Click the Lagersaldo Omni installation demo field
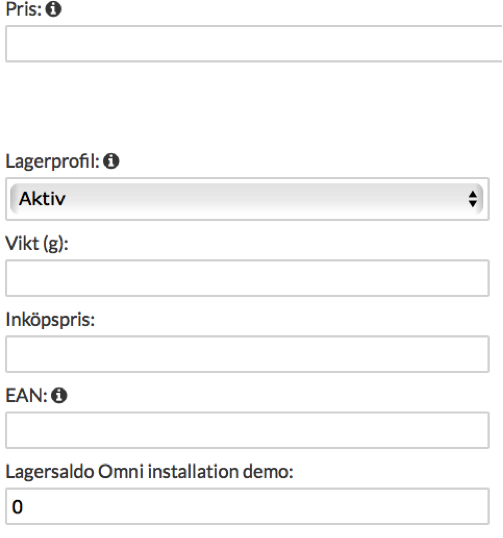The height and width of the screenshot is (538, 503). [247, 506]
